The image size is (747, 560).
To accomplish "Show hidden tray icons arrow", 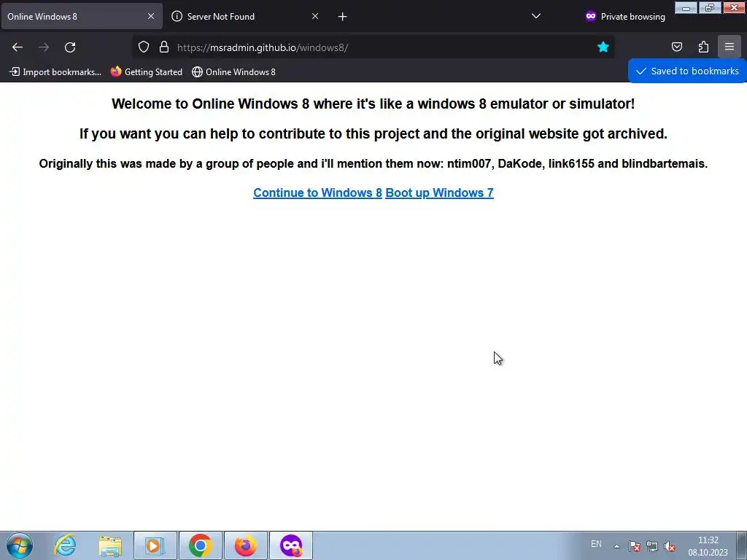I will [616, 546].
